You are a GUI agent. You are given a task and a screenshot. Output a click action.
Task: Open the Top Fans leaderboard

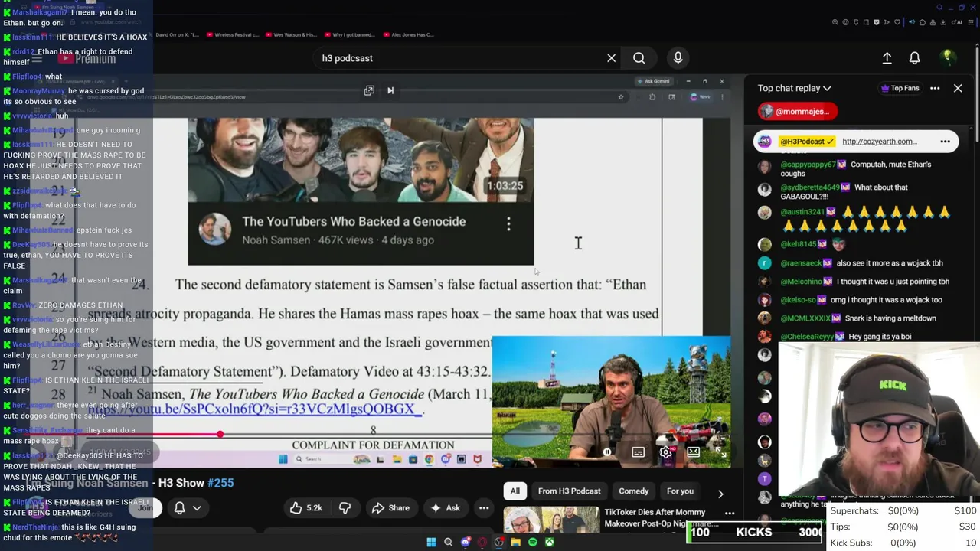click(x=900, y=88)
